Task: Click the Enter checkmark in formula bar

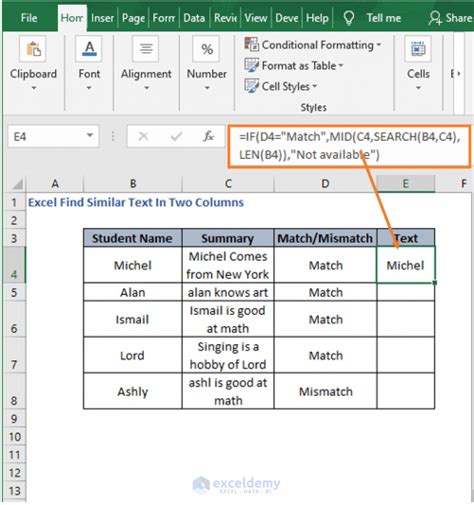Action: pyautogui.click(x=176, y=136)
